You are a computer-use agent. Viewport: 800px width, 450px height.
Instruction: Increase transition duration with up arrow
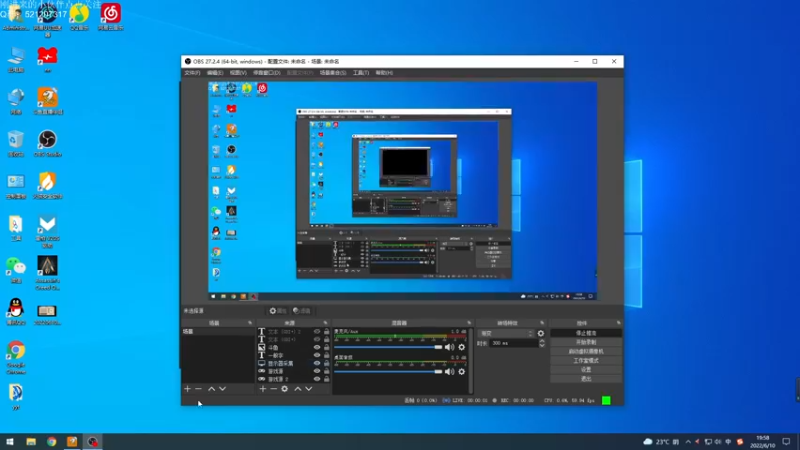pos(542,341)
